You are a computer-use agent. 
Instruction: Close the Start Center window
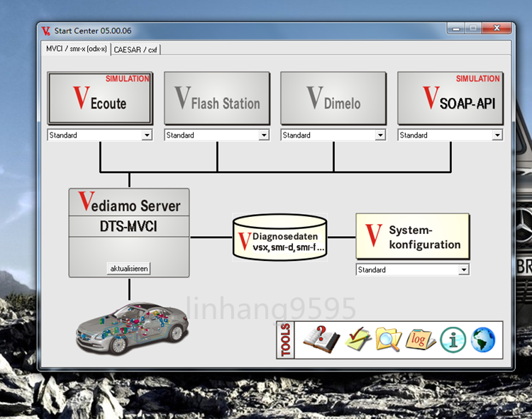pyautogui.click(x=497, y=28)
